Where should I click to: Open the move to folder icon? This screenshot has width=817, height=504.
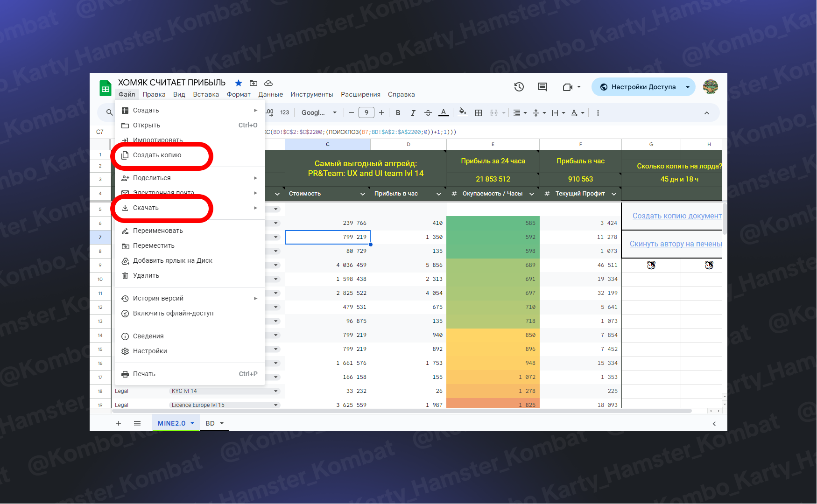(254, 83)
